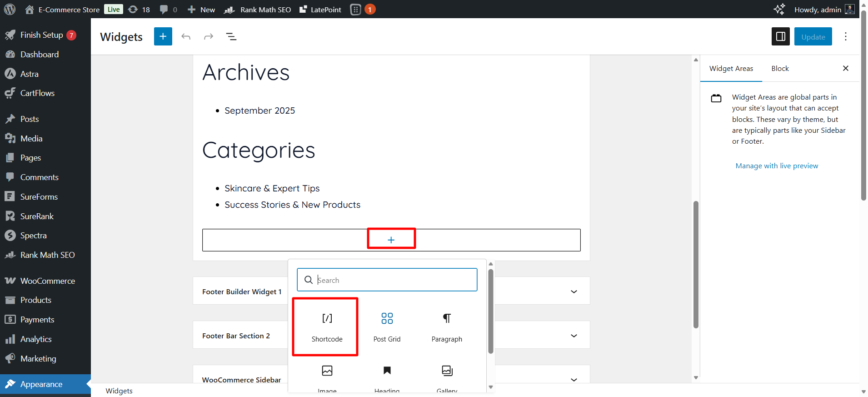
Task: Select the Archives heading
Action: pos(246,72)
